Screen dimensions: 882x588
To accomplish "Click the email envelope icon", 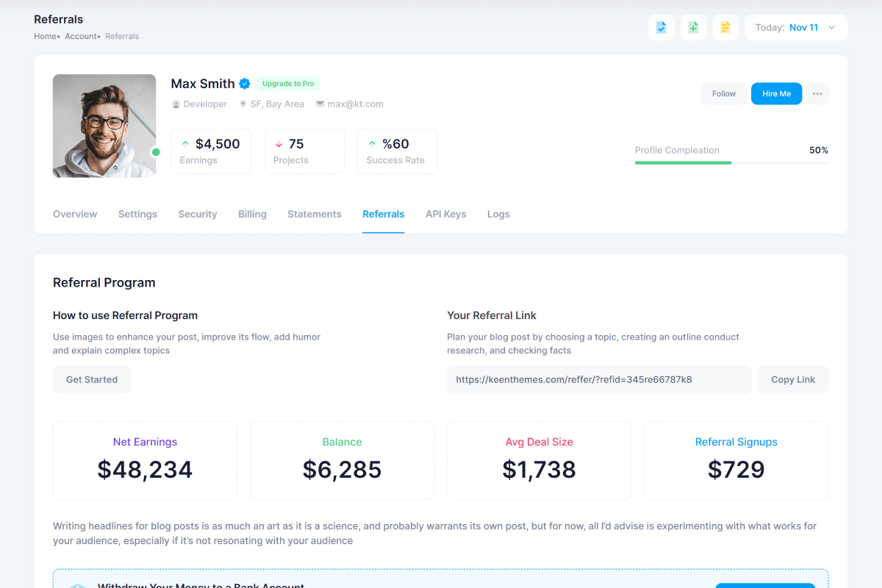I will click(x=320, y=104).
